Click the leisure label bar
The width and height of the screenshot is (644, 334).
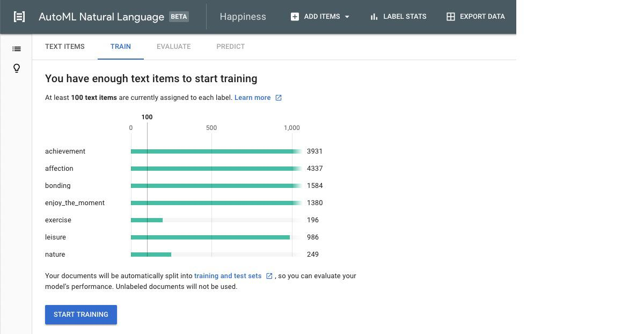(x=210, y=237)
